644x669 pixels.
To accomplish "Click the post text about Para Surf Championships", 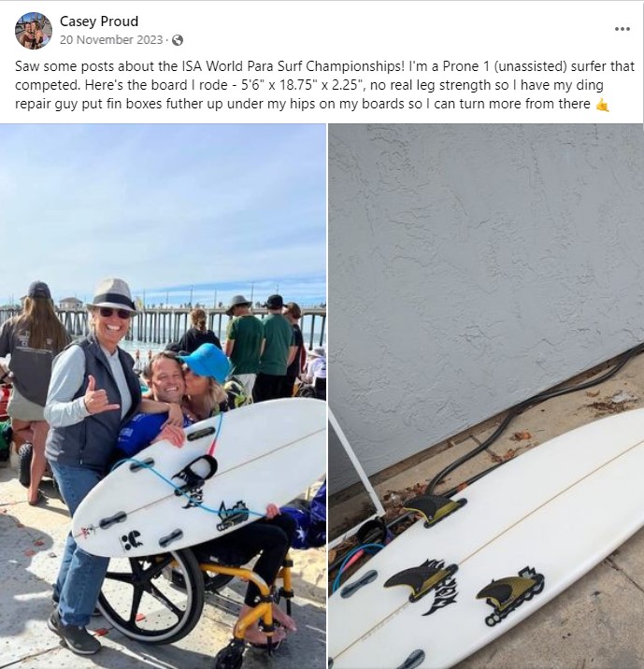I will pos(324,85).
